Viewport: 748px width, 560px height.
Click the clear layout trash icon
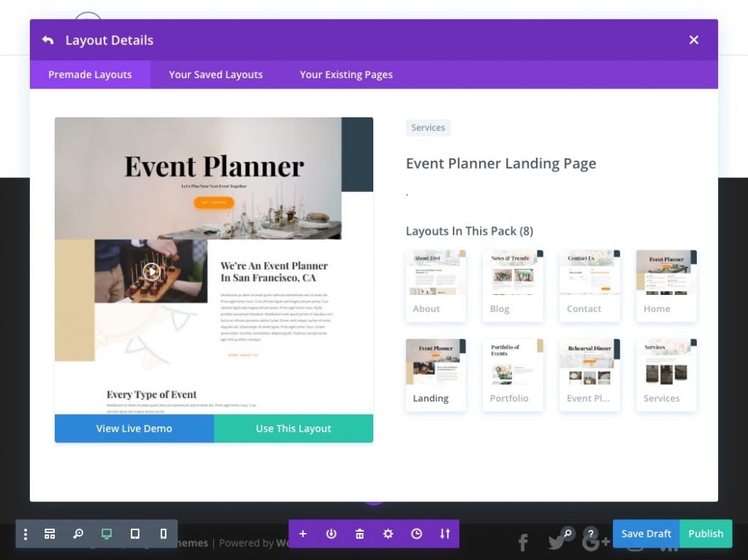click(359, 534)
